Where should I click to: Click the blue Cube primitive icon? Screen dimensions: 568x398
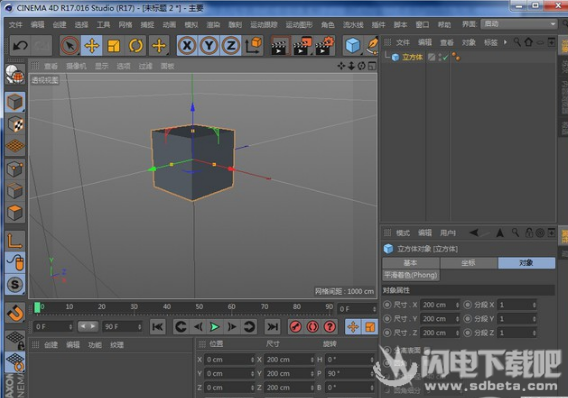(x=352, y=46)
